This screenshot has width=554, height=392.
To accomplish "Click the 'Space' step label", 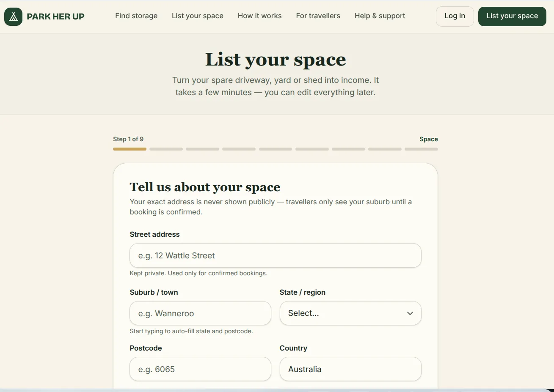I will (x=429, y=139).
